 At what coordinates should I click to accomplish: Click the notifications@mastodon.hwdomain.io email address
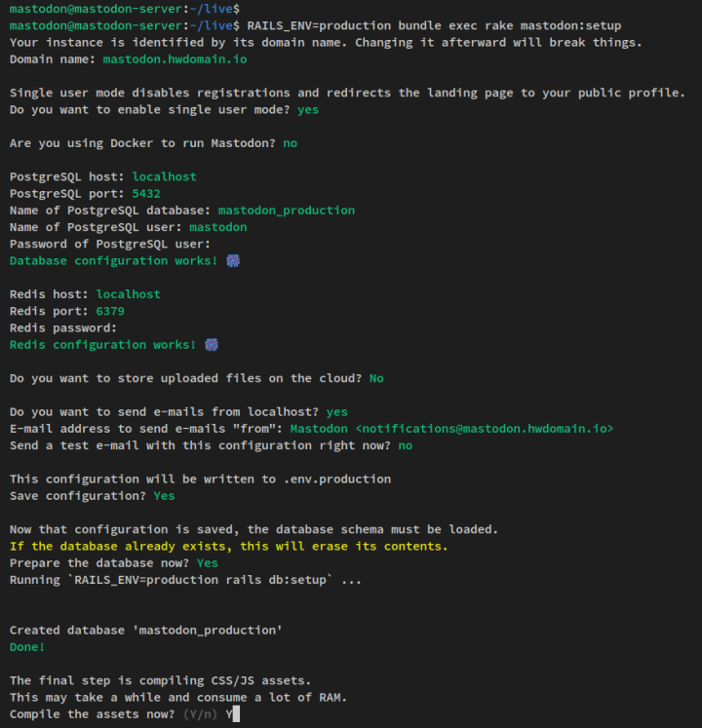(485, 429)
